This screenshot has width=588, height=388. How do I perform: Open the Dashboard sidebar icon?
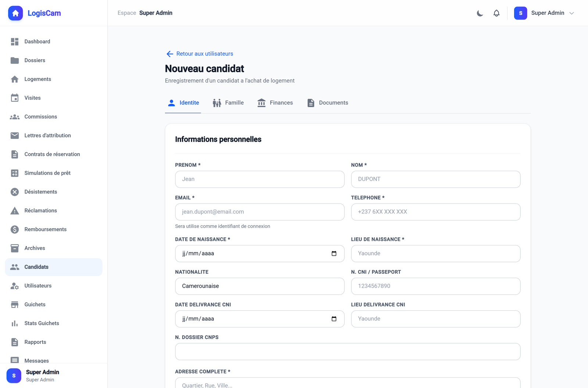(15, 42)
